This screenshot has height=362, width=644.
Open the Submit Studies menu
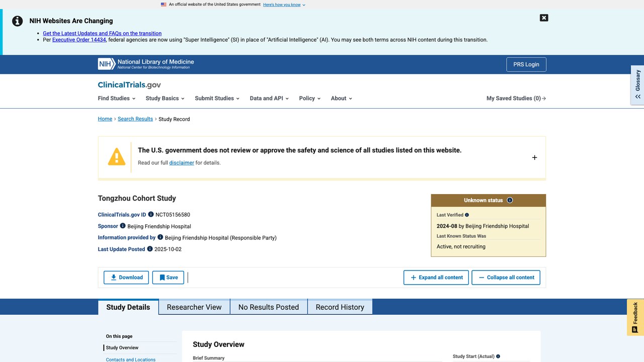[217, 99]
